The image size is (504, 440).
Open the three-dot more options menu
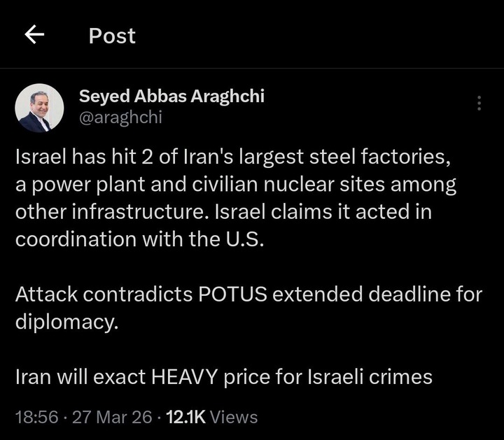479,104
